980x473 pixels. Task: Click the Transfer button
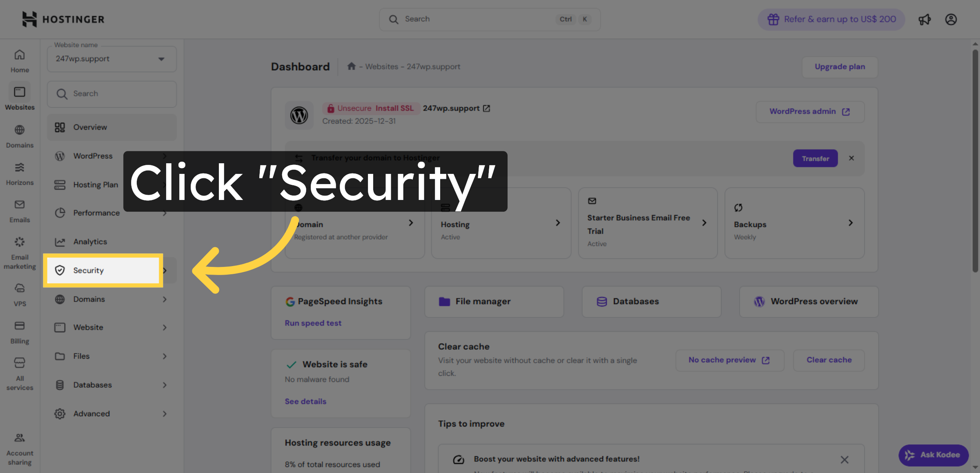pos(815,158)
